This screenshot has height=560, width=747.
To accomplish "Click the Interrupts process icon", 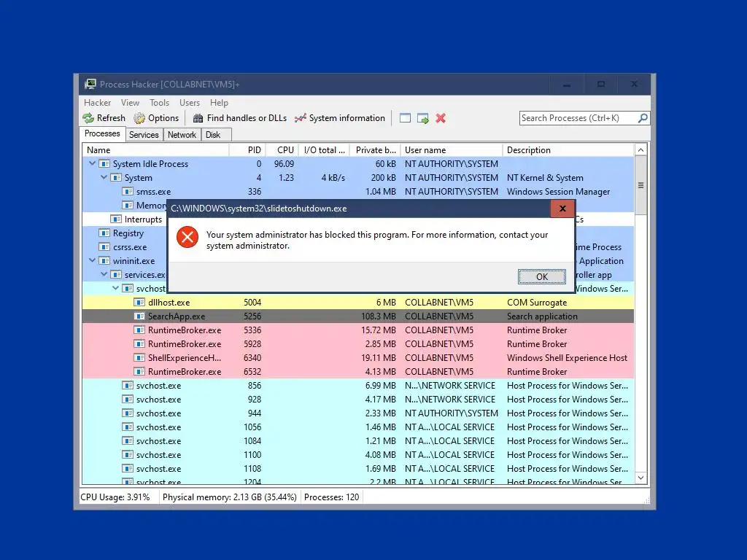I will pyautogui.click(x=116, y=219).
